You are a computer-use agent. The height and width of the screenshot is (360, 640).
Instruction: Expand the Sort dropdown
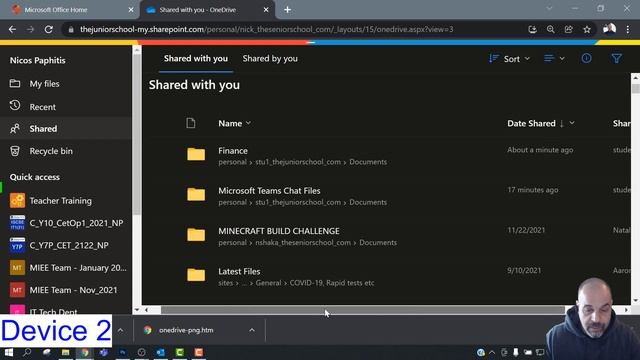509,59
